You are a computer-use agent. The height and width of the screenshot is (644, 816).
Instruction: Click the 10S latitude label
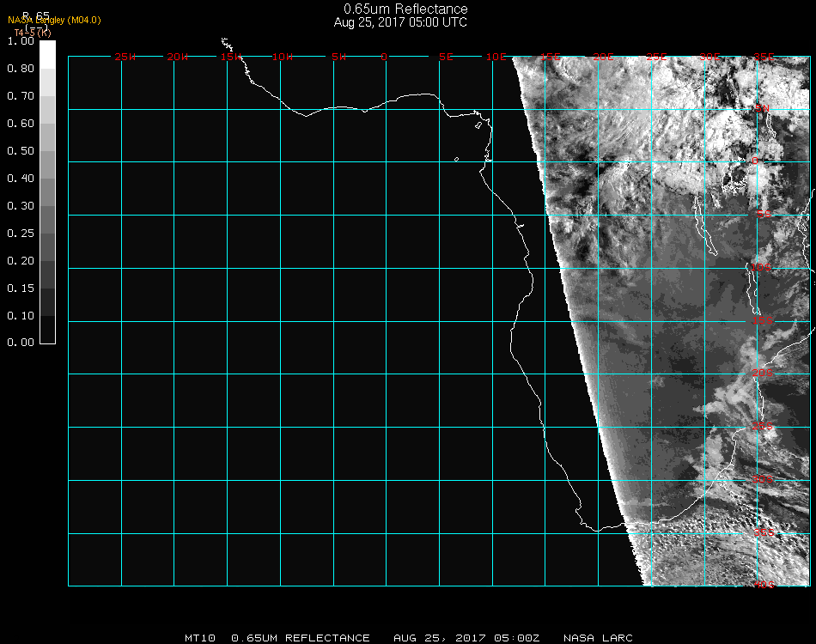click(x=762, y=268)
